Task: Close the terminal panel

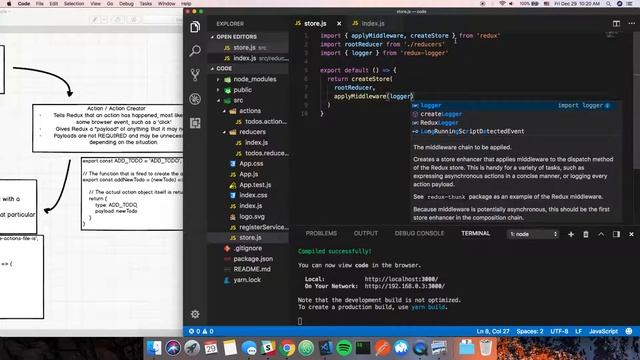Action: [631, 234]
